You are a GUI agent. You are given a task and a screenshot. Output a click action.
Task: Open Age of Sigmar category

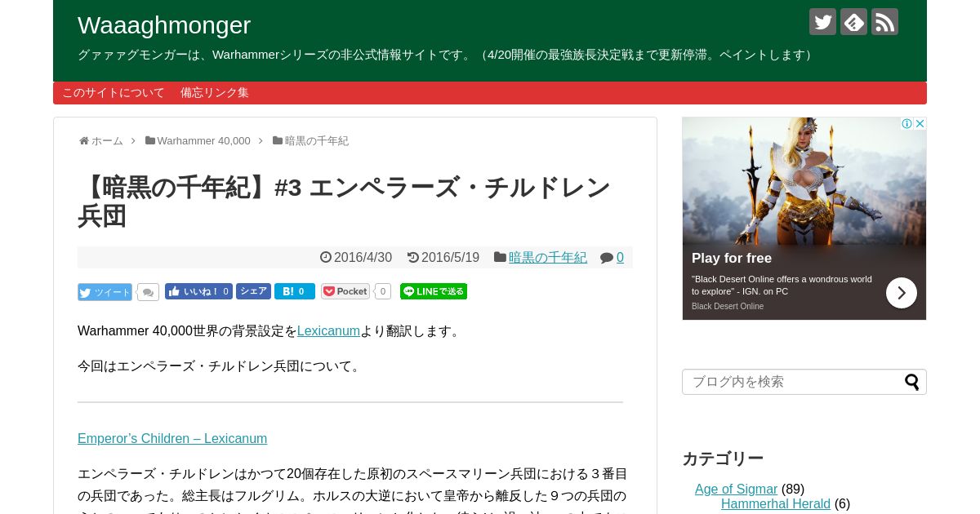tap(736, 490)
